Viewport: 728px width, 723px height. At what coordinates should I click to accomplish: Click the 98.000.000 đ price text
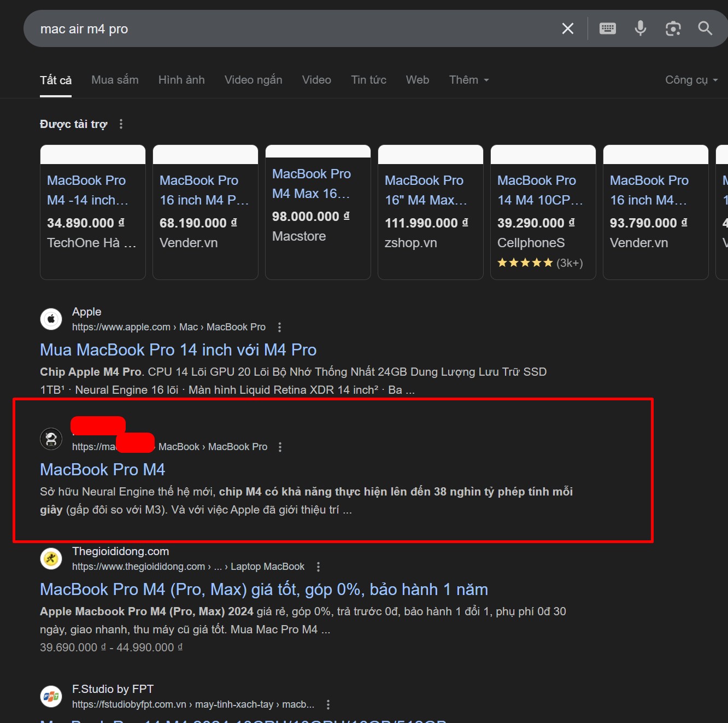tap(311, 217)
